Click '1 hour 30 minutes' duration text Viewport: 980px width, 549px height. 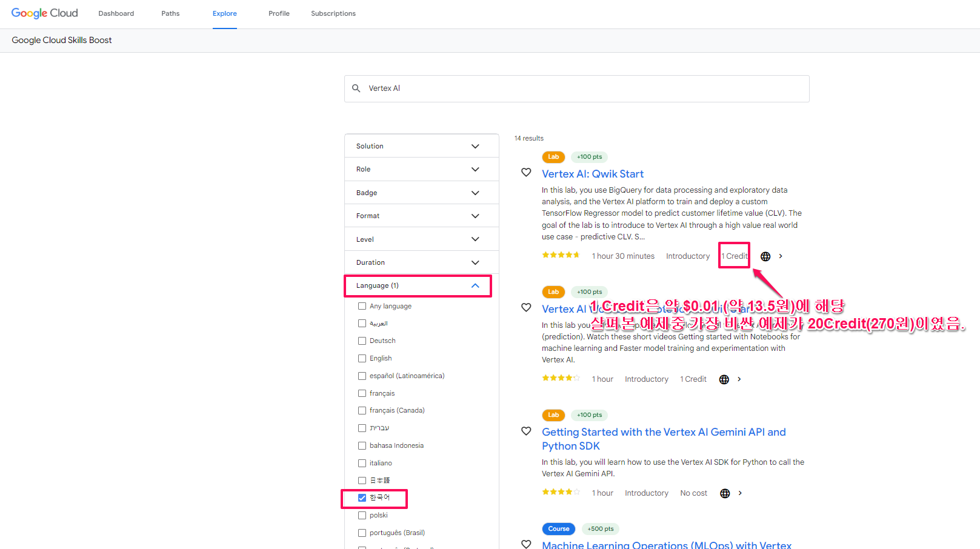tap(623, 256)
